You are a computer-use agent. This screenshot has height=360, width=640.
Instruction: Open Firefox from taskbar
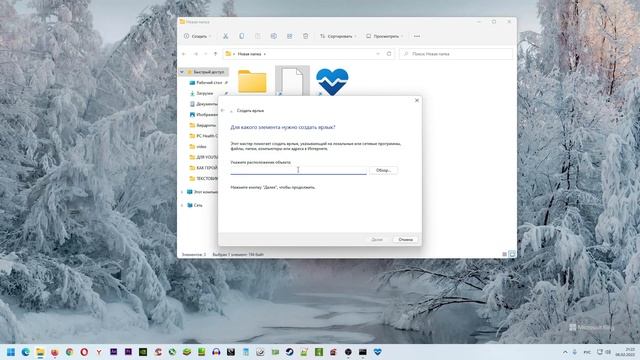click(55, 352)
